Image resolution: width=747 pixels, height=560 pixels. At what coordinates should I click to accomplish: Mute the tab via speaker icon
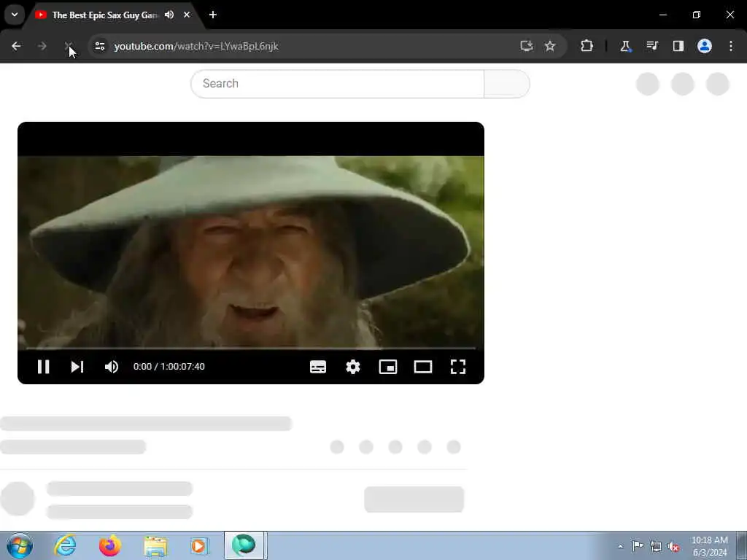[169, 15]
